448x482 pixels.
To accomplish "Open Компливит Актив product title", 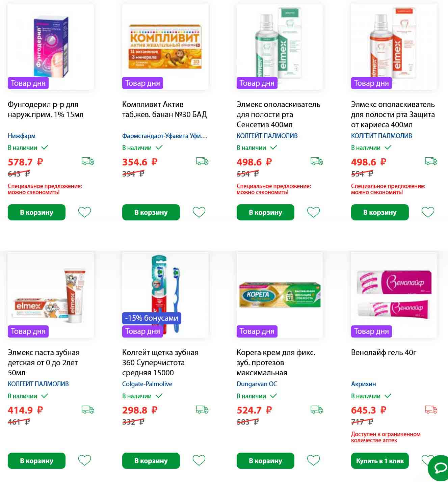I will coord(164,109).
